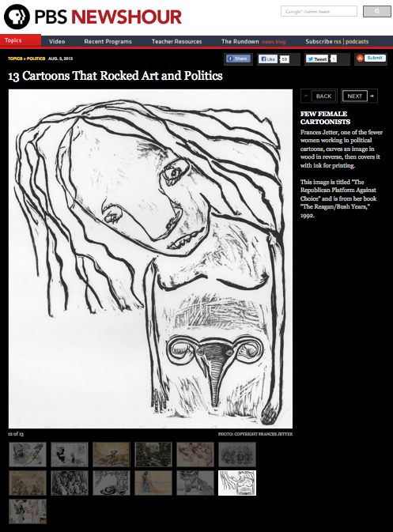This screenshot has width=393, height=532.
Task: Open the Topics menu tab
Action: tap(21, 40)
